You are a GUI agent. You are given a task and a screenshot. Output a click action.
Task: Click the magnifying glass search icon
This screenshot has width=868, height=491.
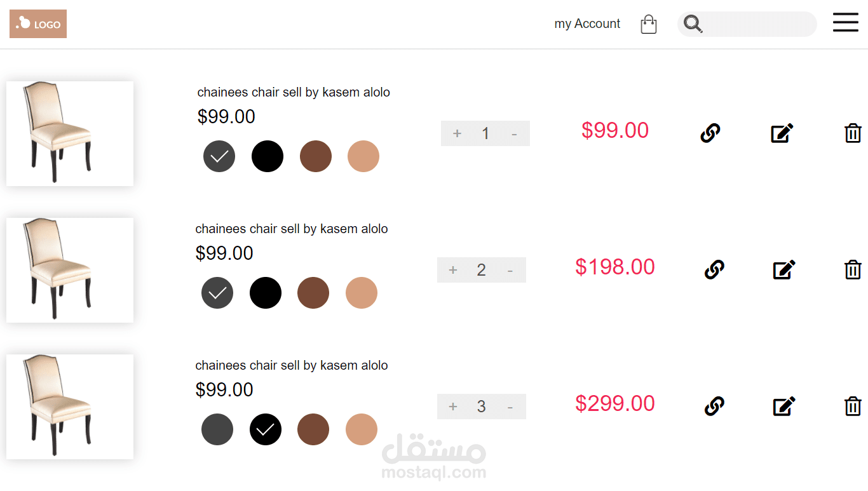[693, 24]
